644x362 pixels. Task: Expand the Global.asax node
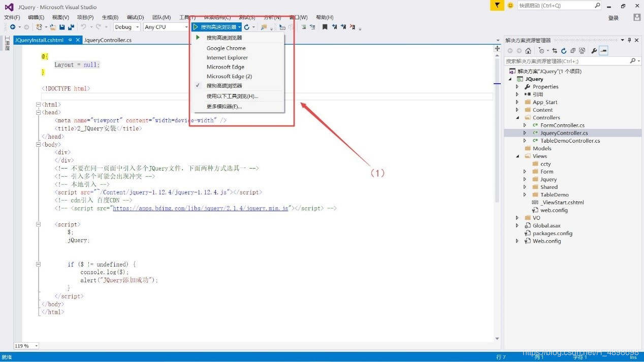pos(518,225)
